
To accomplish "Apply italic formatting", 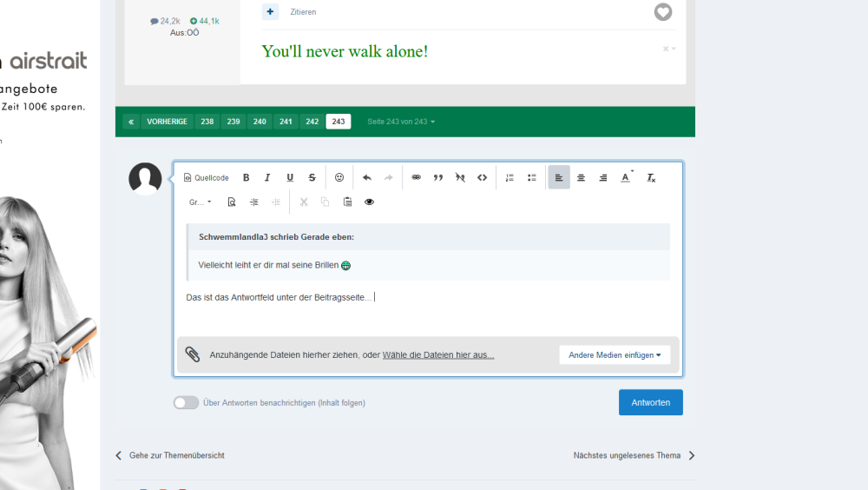I will coord(267,177).
